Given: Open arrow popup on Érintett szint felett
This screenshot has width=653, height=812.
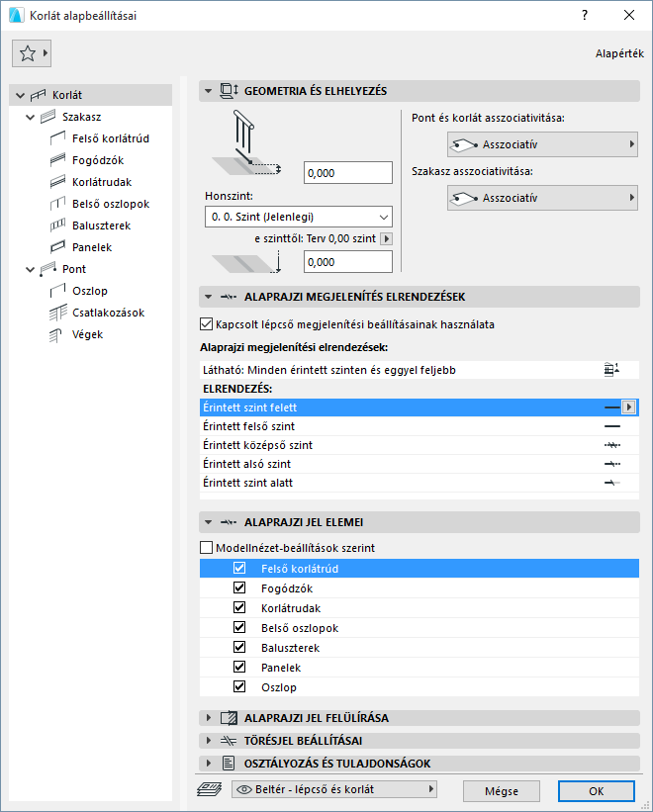Looking at the screenshot, I should (x=628, y=407).
